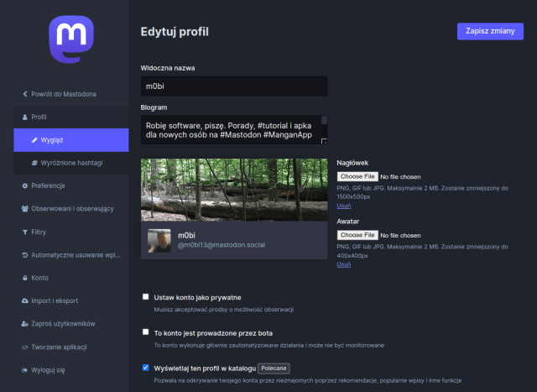This screenshot has width=537, height=392.
Task: Click the people icon for Obserwowani i obserwujący
Action: 24,208
